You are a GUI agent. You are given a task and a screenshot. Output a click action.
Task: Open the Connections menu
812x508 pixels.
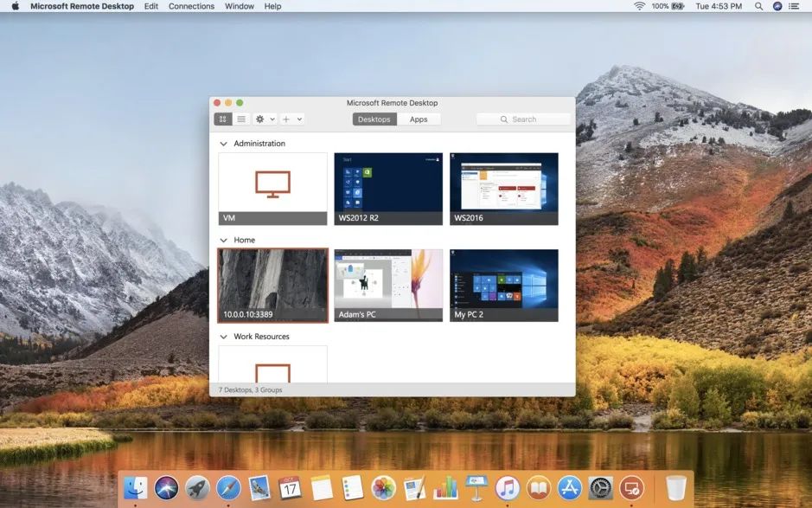point(192,6)
